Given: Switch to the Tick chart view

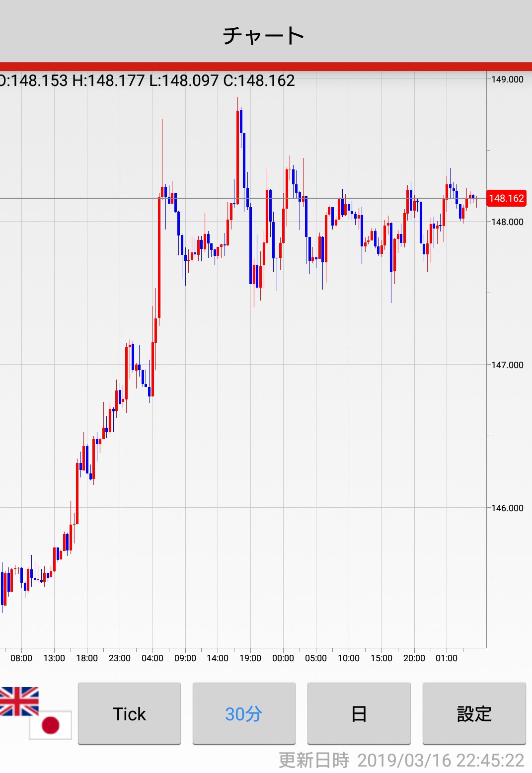Looking at the screenshot, I should 129,713.
